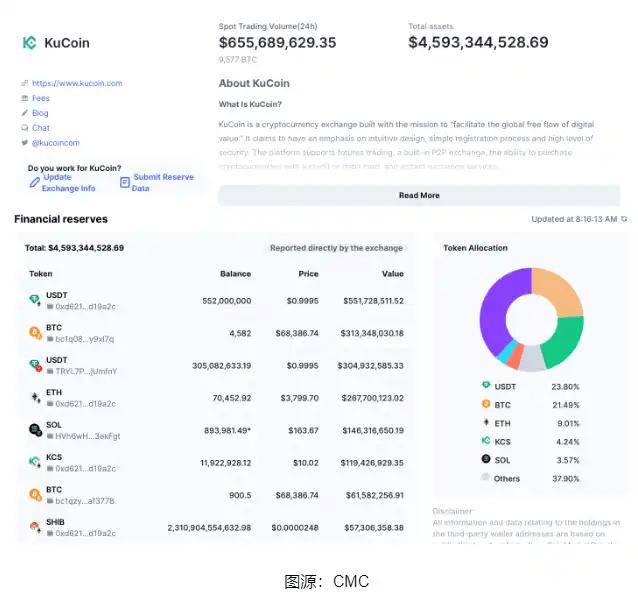
Task: Click the bc1q08...y9xl7q wallet address
Action: pos(85,339)
